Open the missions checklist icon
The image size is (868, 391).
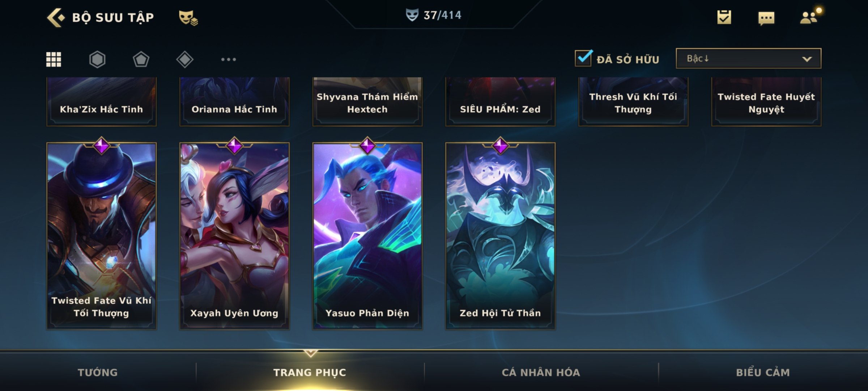[x=724, y=17]
